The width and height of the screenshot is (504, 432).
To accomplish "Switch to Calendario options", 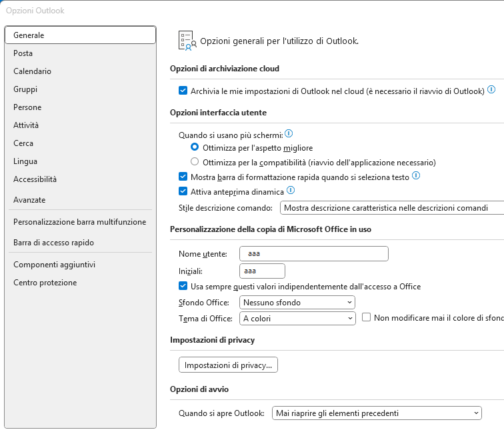I will click(x=81, y=71).
